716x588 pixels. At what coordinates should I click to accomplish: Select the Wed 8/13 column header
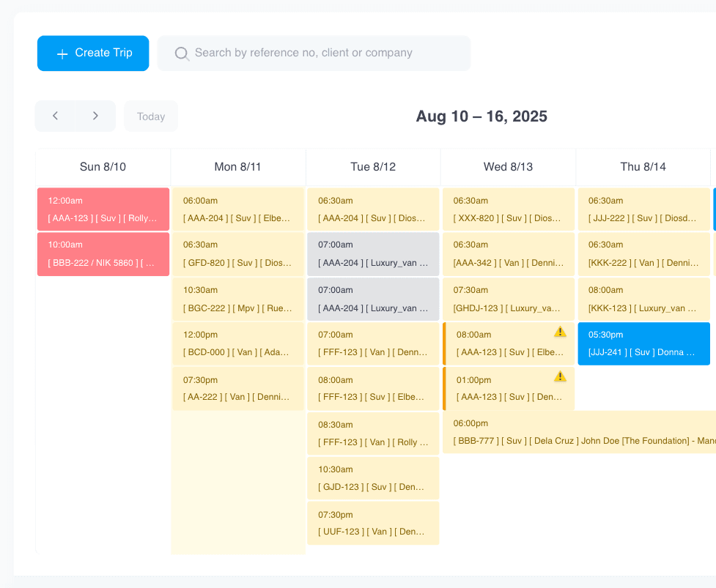click(x=508, y=167)
